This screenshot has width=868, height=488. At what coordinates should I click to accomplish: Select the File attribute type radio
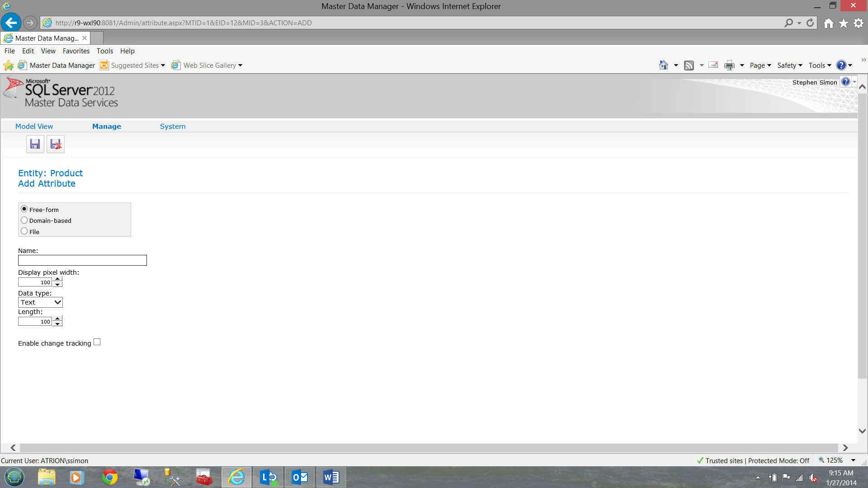(24, 231)
